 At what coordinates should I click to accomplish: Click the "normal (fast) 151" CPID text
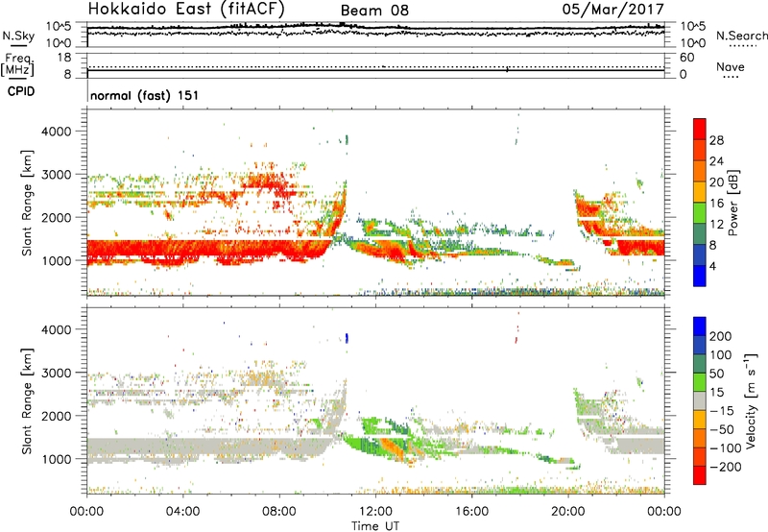coord(145,95)
